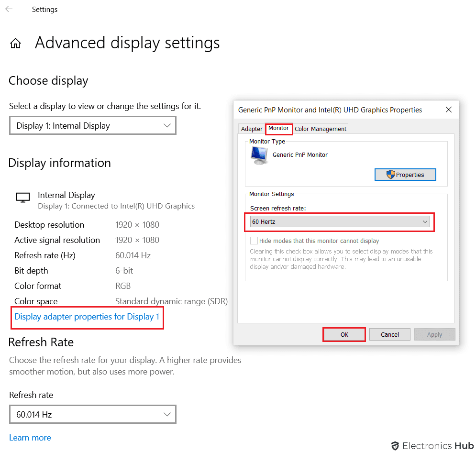Open monitor Properties button

(405, 175)
